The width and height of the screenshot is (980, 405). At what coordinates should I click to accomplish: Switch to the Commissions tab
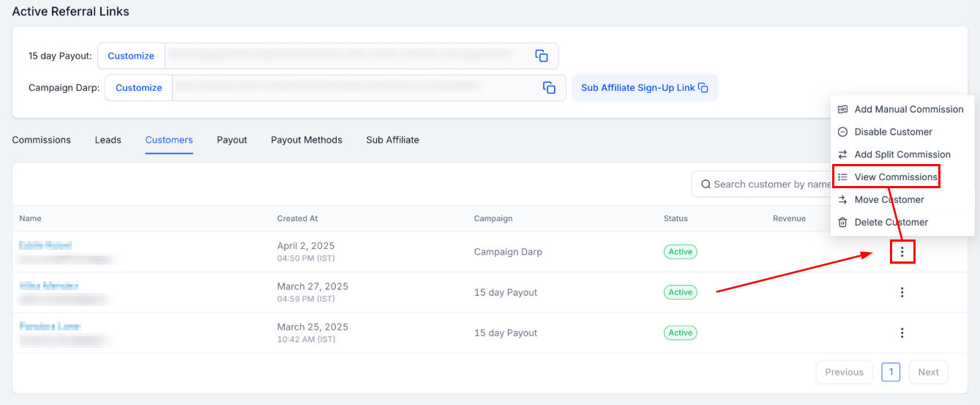tap(42, 140)
